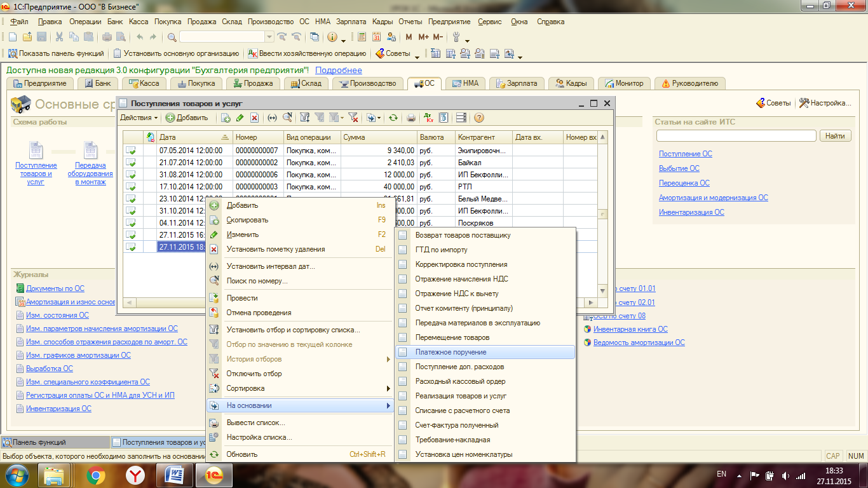
Task: Click Показать панель функций button
Action: [57, 53]
